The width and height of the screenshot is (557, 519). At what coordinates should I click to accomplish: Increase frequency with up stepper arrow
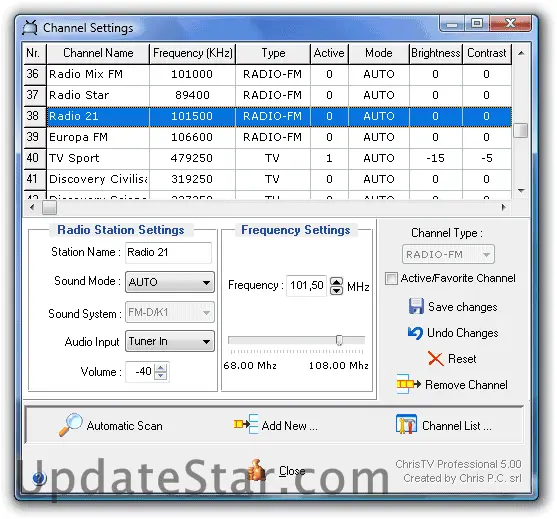[x=336, y=281]
